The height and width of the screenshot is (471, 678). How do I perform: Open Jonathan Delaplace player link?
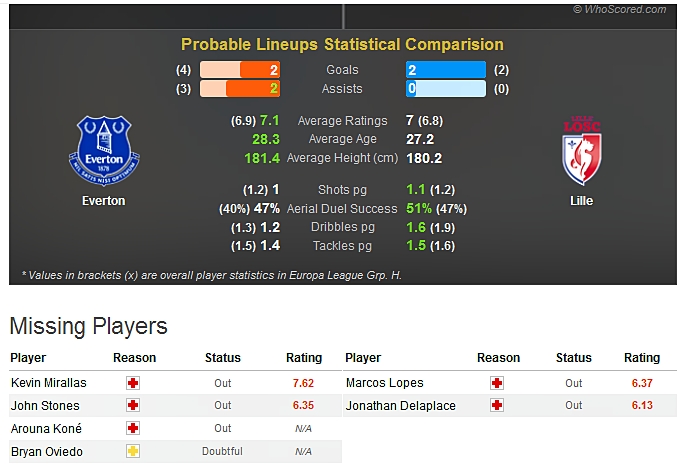point(400,406)
